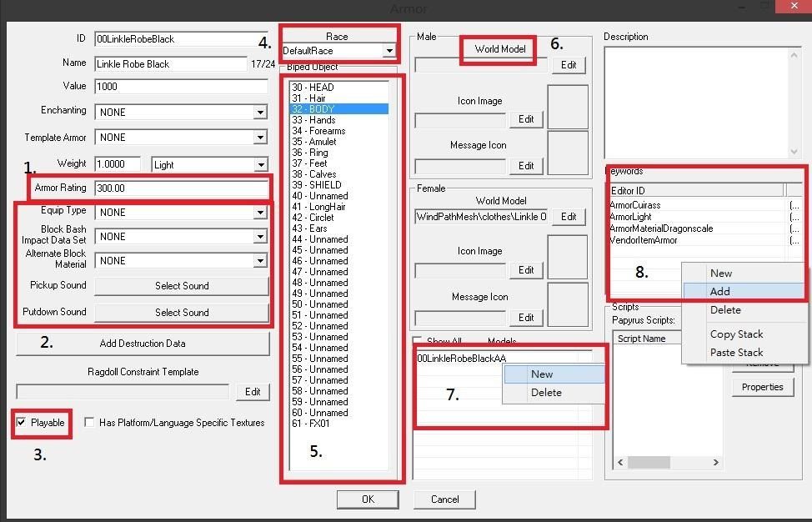Open script Properties

[x=762, y=387]
